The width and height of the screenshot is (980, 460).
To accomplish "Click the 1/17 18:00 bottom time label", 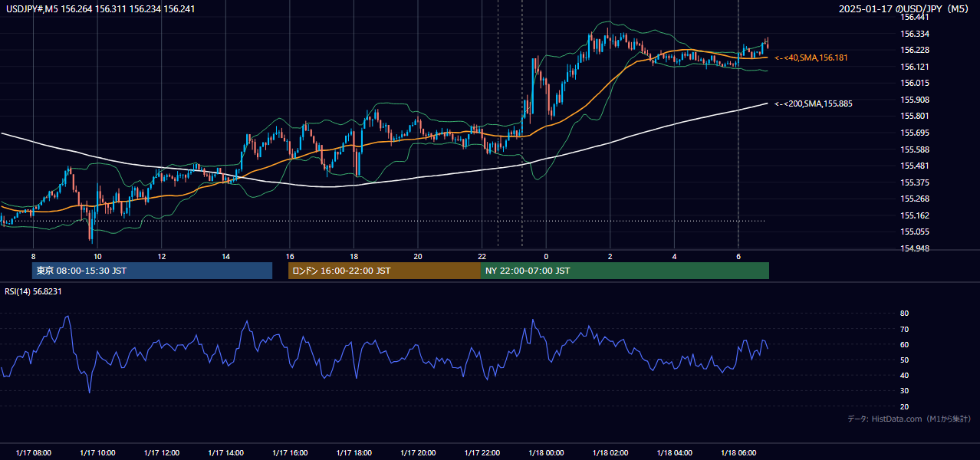I will 354,453.
